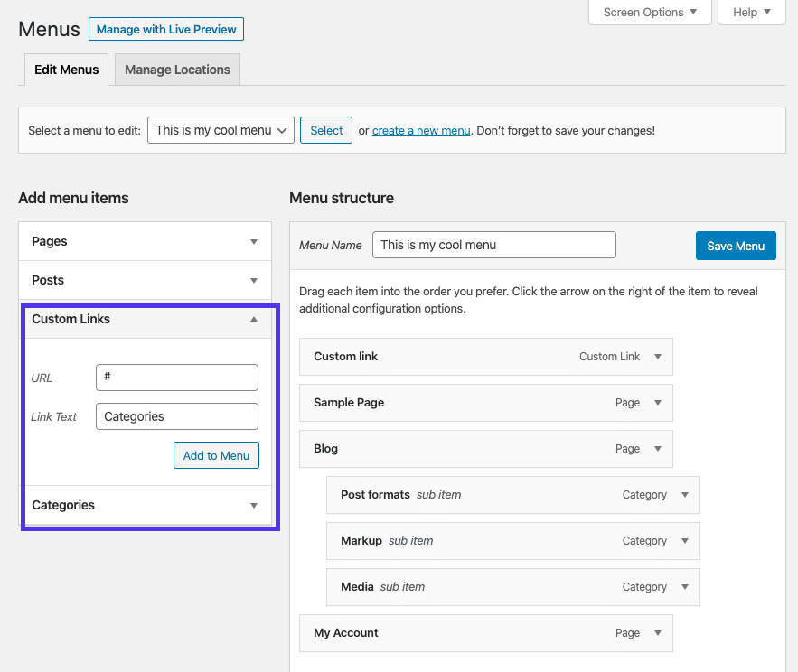798x672 pixels.
Task: Click the Menu Name text field
Action: click(x=493, y=245)
